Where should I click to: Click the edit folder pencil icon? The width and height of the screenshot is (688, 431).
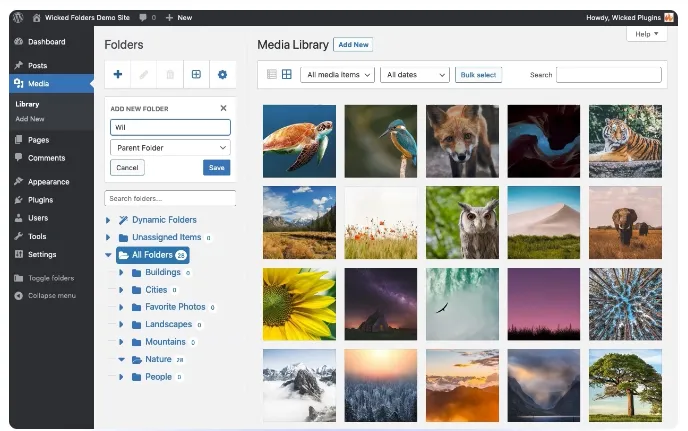144,74
